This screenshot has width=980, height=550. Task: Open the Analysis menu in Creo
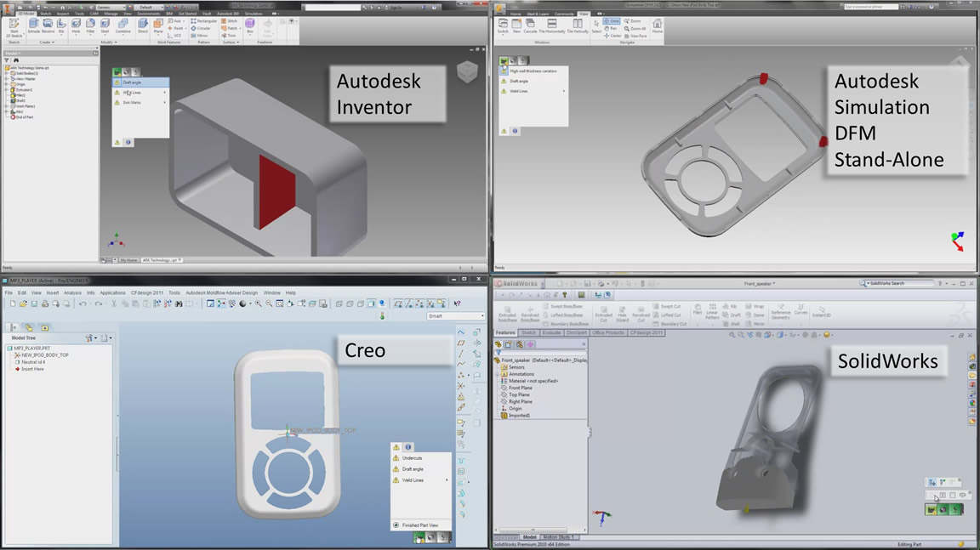[72, 292]
